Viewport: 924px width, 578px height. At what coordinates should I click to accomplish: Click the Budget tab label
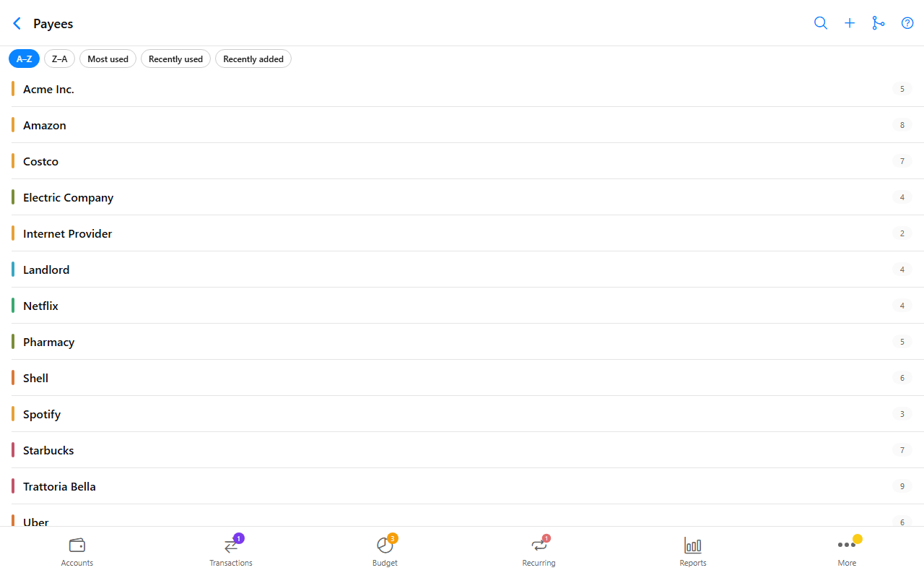coord(385,563)
